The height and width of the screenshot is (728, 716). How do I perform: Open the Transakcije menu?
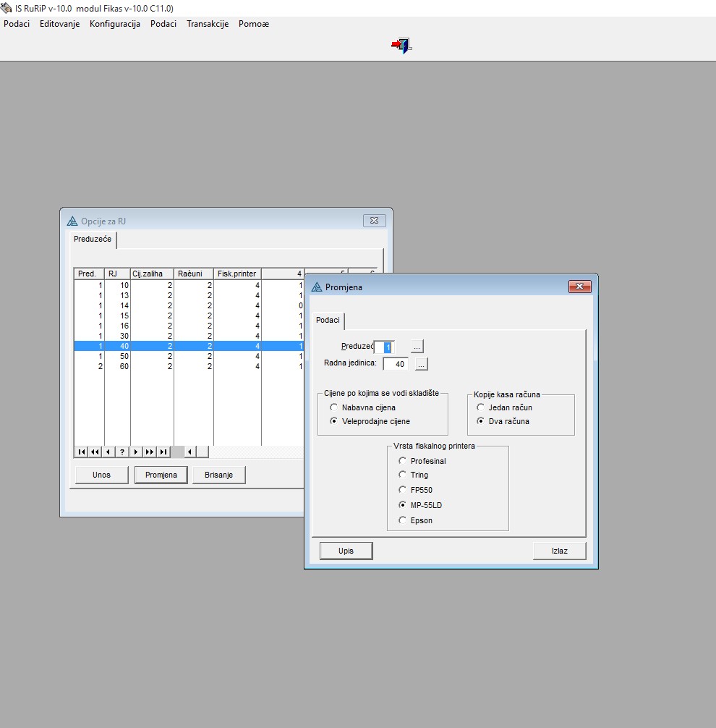pyautogui.click(x=207, y=24)
